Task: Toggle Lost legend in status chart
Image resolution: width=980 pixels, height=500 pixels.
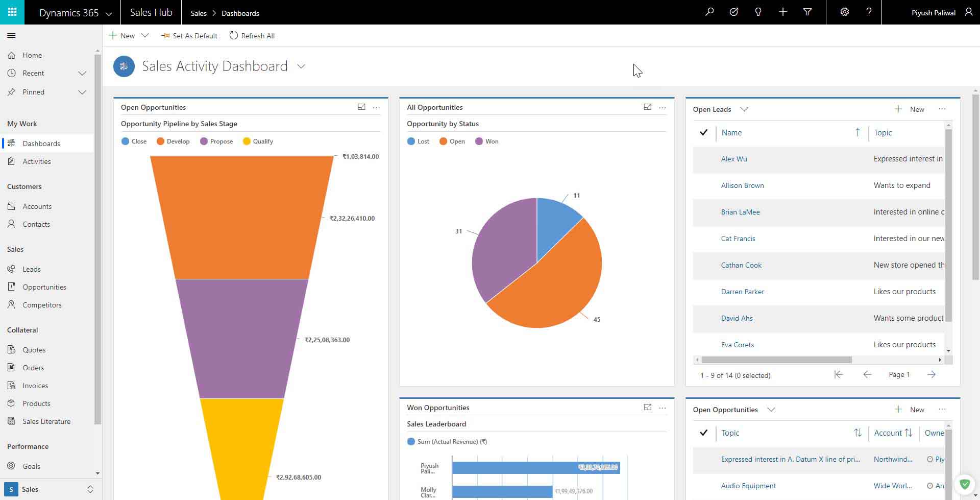Action: [x=418, y=141]
